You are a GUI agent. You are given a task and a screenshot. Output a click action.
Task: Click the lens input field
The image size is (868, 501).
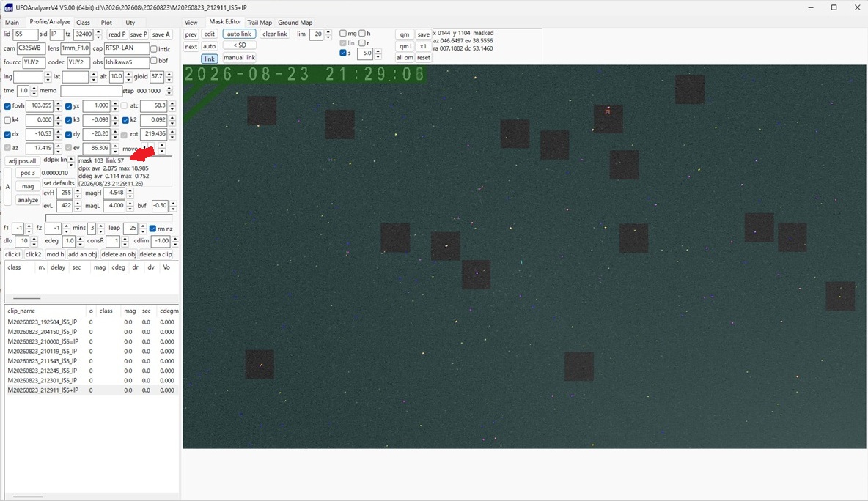click(x=75, y=48)
